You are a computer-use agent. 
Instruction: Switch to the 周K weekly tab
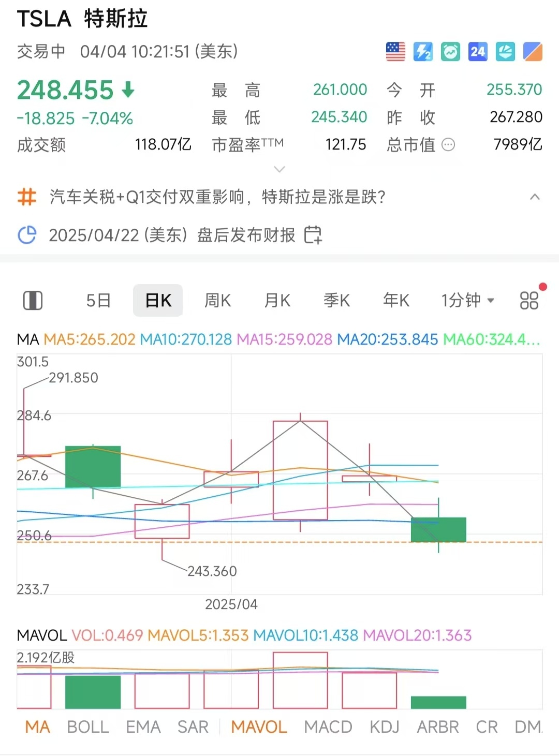coord(217,300)
